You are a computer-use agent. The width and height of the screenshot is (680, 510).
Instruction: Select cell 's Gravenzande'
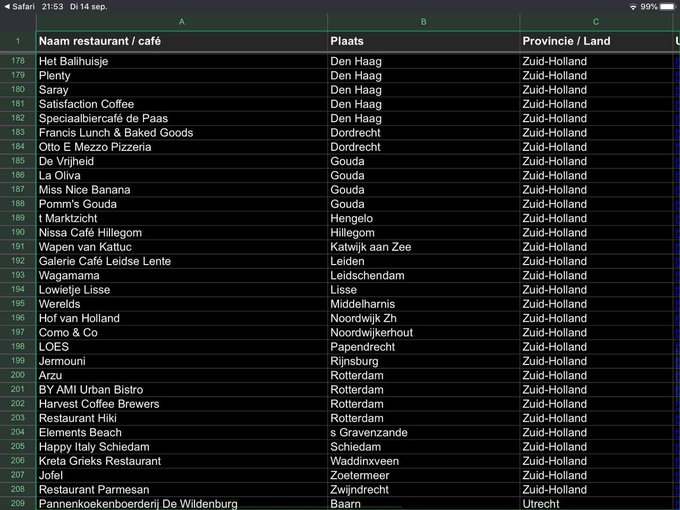[x=423, y=432]
